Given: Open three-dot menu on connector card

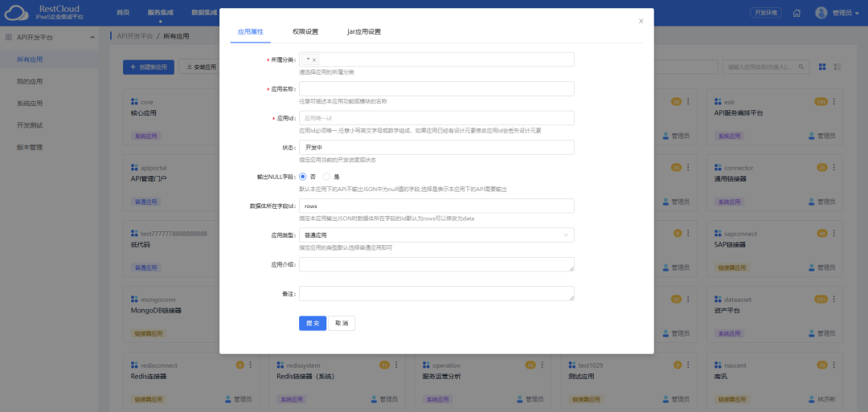Looking at the screenshot, I should pos(834,168).
